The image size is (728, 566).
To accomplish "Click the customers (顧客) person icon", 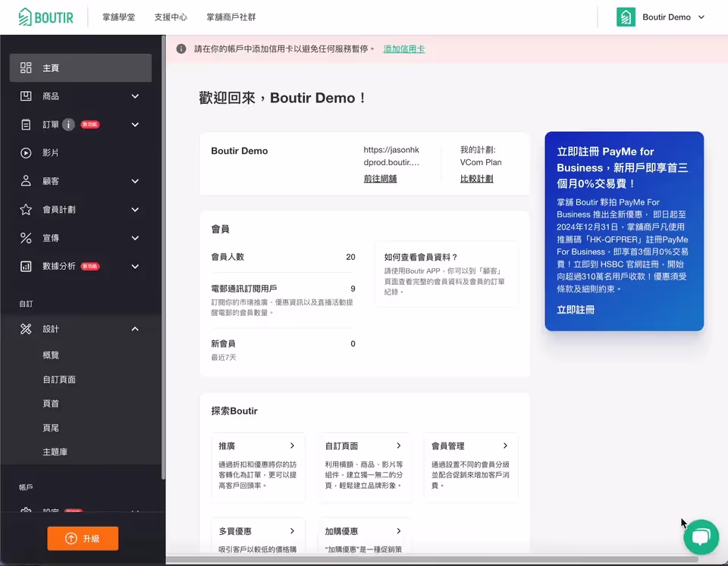I will (x=26, y=181).
